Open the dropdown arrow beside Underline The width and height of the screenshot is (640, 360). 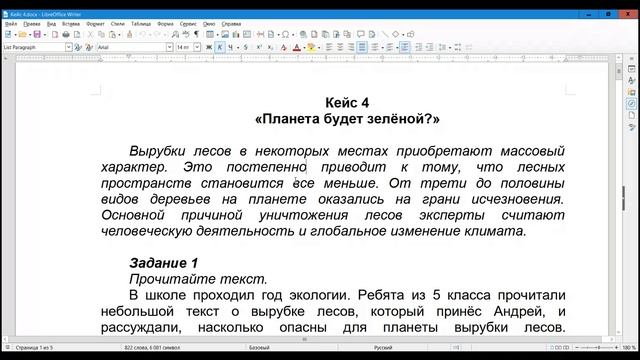point(238,48)
